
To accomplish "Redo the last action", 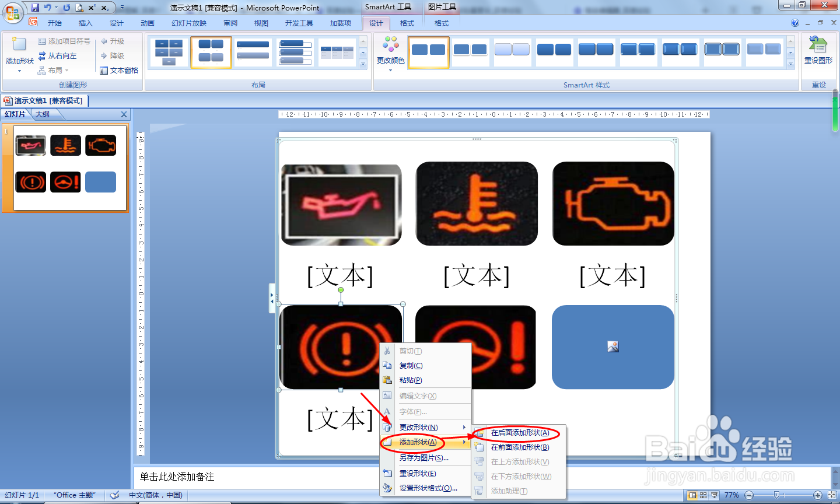I will pyautogui.click(x=66, y=8).
